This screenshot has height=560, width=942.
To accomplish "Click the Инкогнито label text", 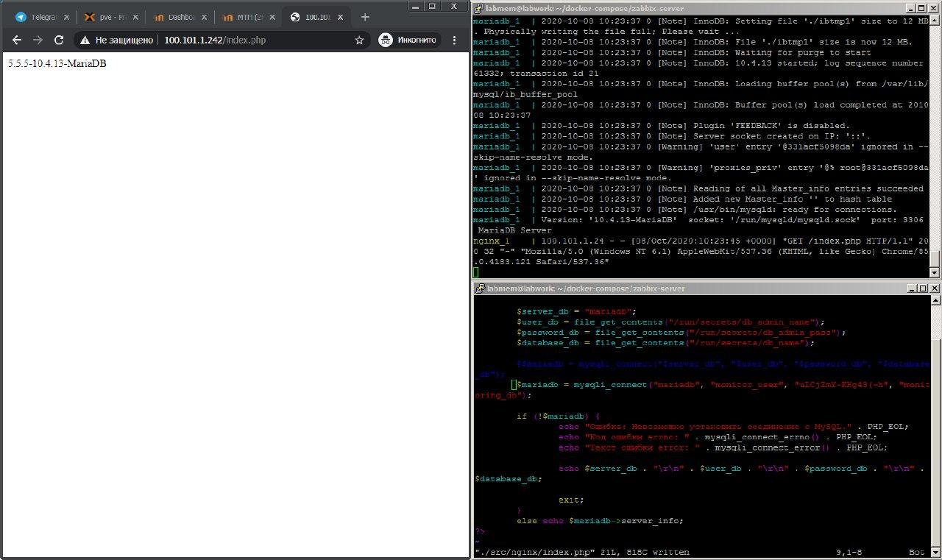I will point(417,40).
